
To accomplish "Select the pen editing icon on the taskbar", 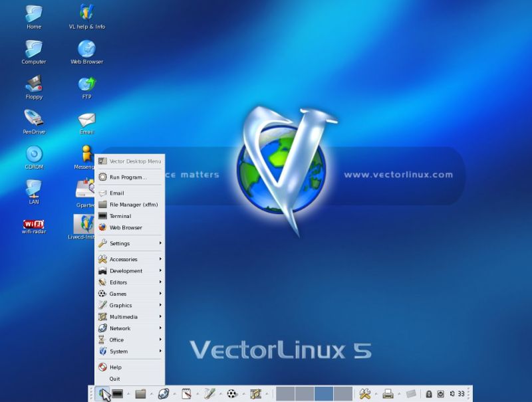I will pyautogui.click(x=211, y=393).
